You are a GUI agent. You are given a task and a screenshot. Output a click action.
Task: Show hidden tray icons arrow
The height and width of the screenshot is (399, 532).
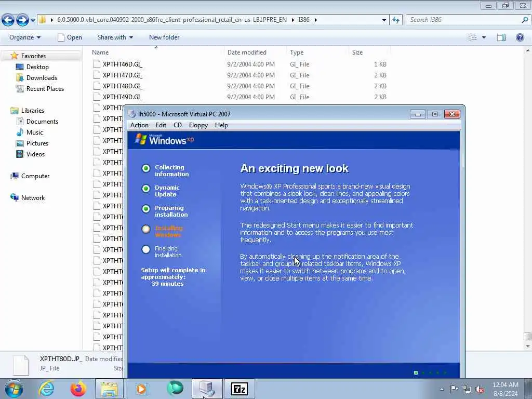tap(442, 389)
